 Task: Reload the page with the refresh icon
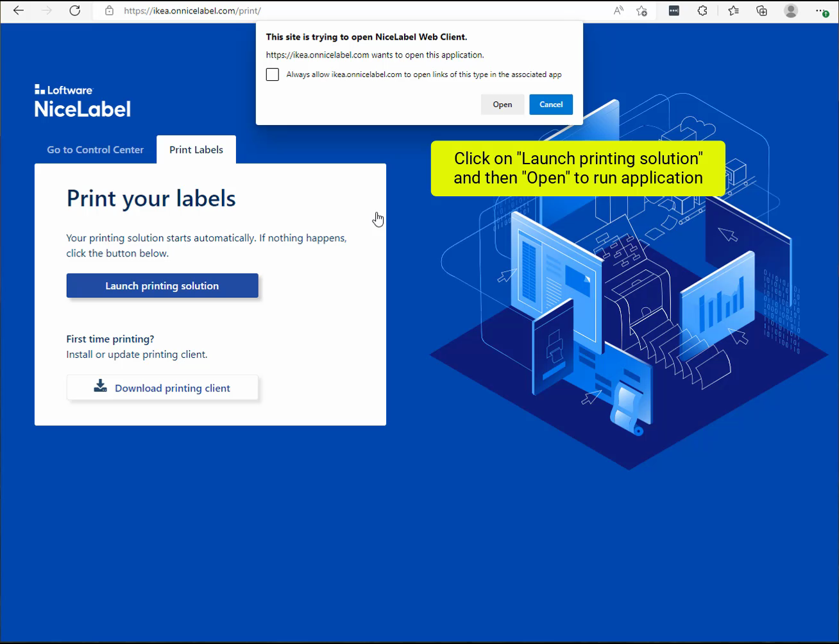[x=75, y=10]
